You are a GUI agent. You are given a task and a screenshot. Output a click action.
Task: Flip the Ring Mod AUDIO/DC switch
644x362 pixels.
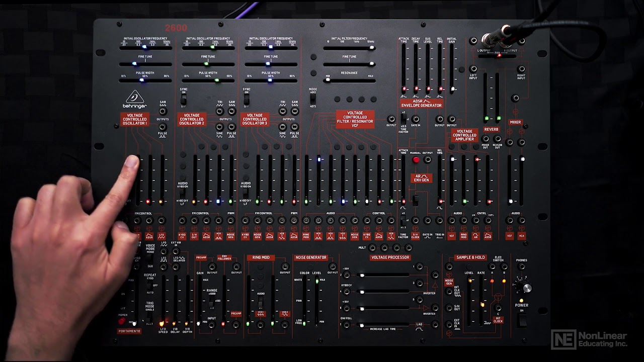[261, 301]
